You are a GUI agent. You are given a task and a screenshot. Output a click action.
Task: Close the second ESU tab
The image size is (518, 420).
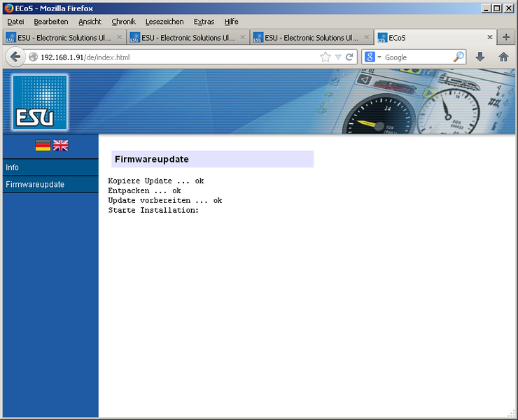(x=242, y=37)
